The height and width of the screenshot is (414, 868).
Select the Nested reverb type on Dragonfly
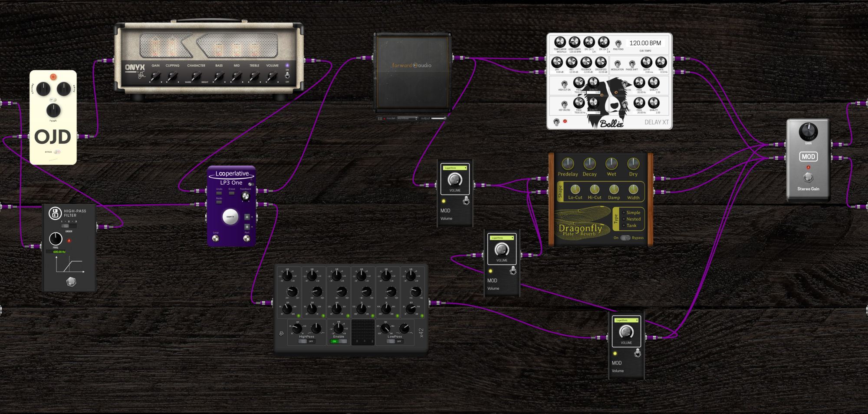(x=631, y=219)
